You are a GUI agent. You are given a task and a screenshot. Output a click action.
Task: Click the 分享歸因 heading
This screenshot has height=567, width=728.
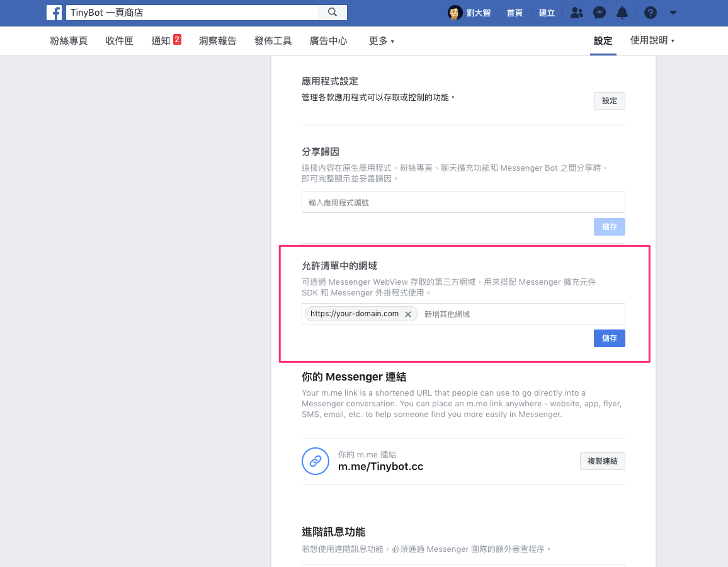click(x=321, y=152)
